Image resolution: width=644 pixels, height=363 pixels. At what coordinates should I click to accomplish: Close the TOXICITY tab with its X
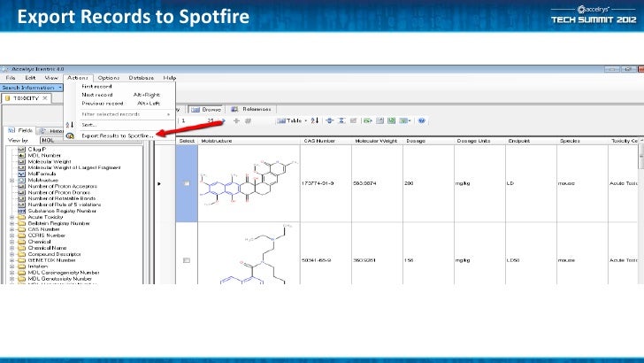pos(45,98)
